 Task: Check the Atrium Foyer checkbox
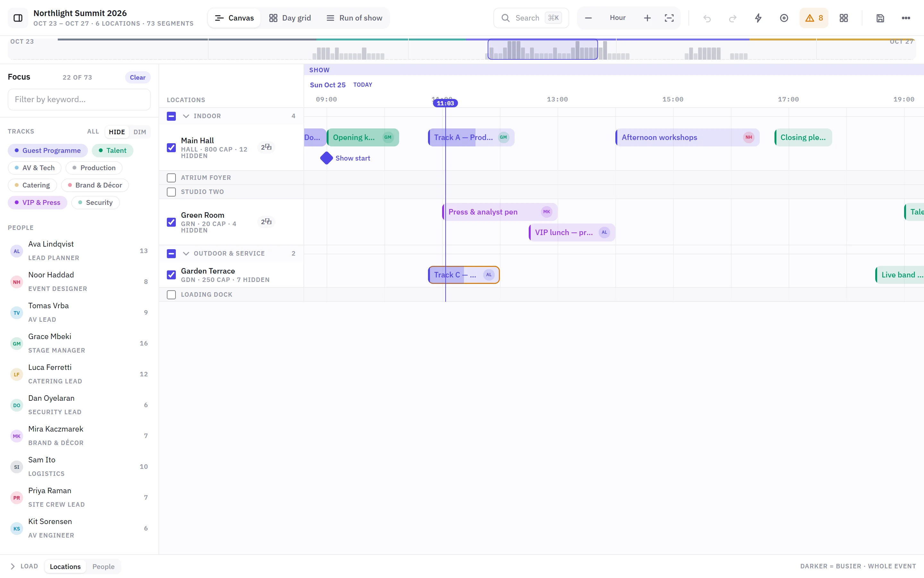[x=171, y=178]
